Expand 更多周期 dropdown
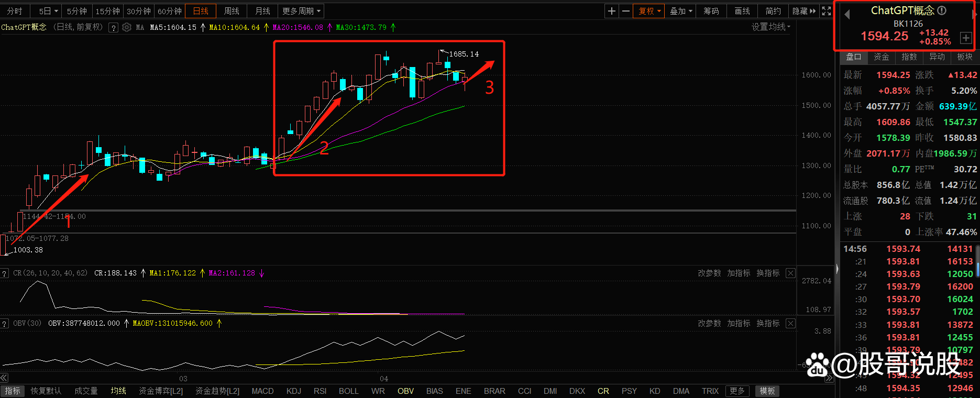 pos(302,11)
